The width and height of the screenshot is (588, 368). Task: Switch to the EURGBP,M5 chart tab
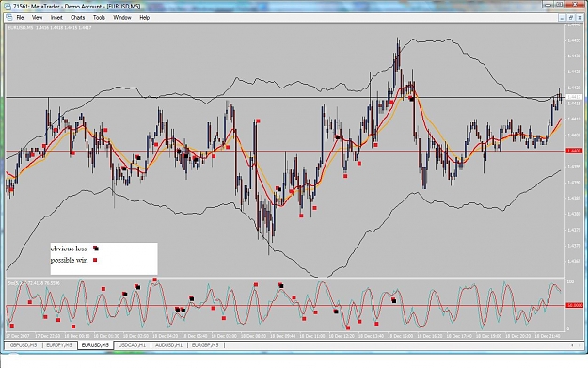tap(205, 345)
